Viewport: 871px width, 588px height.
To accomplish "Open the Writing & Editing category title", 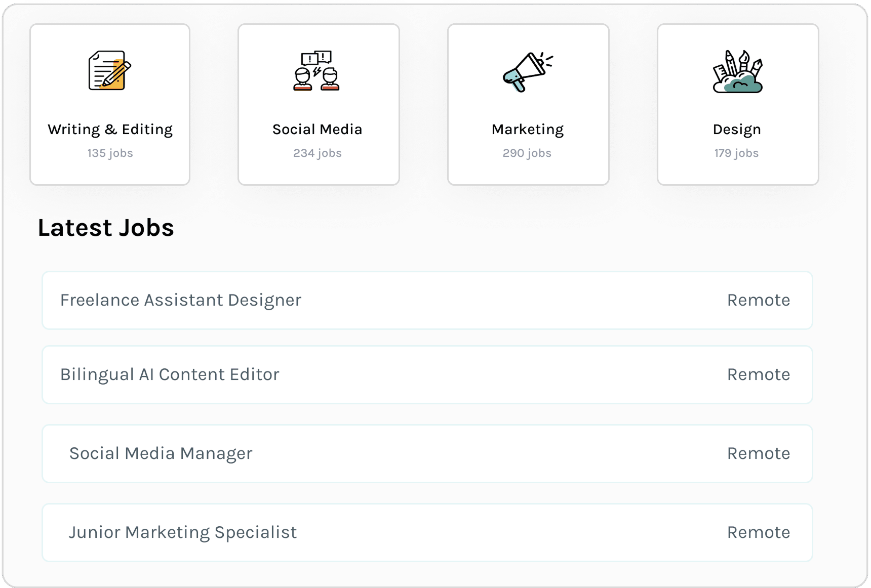I will pyautogui.click(x=110, y=130).
